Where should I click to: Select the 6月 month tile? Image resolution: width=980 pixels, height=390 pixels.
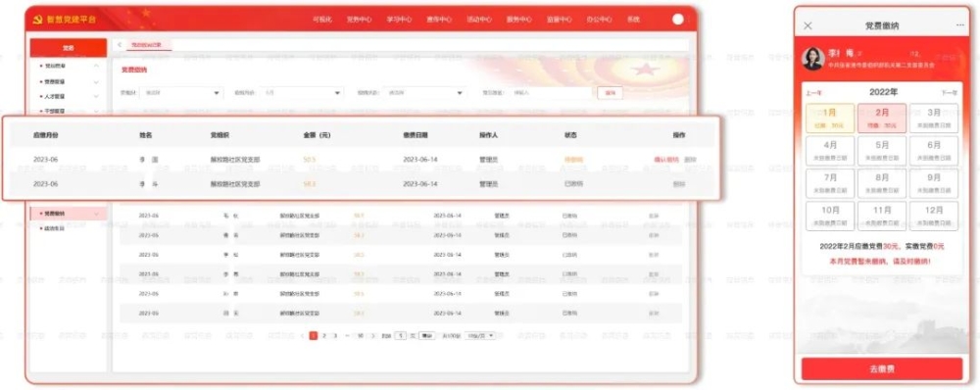934,151
